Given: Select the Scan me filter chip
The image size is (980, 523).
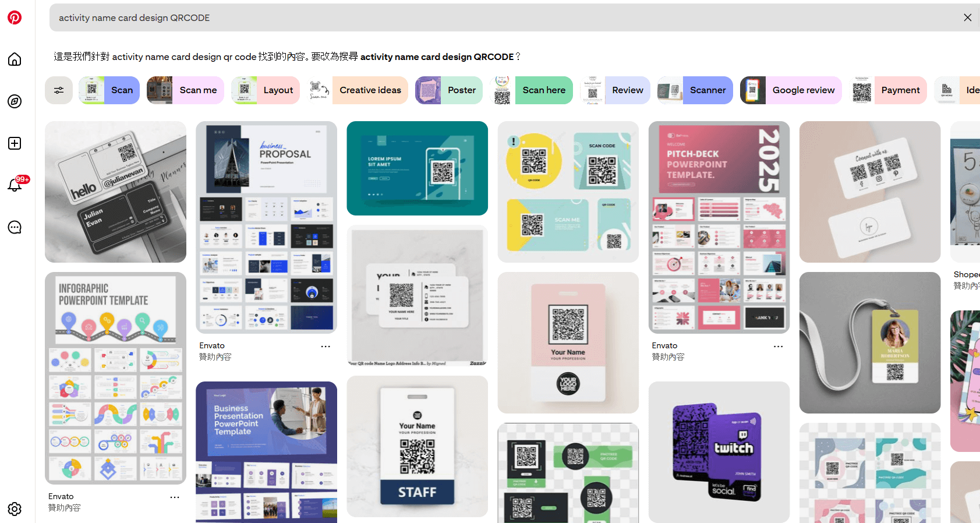Looking at the screenshot, I should pos(185,90).
